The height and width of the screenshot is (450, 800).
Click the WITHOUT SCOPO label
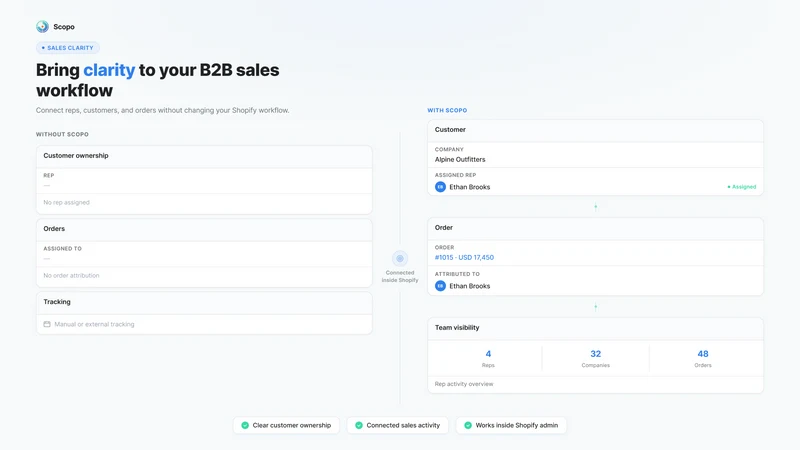click(62, 134)
